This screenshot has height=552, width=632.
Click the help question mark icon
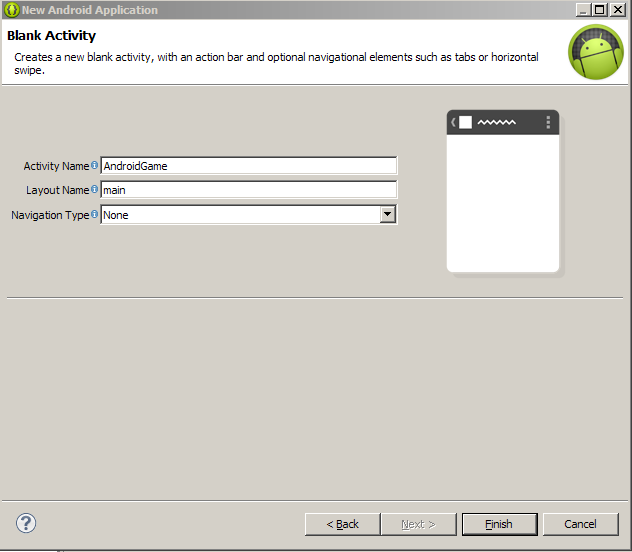[x=26, y=523]
